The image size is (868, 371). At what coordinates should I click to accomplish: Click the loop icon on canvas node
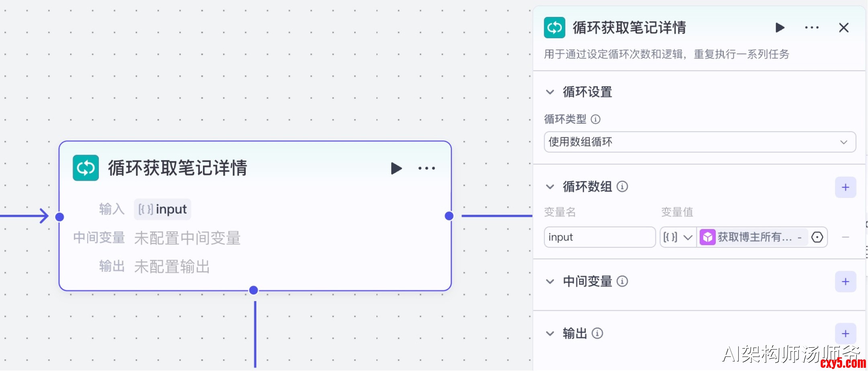pos(86,168)
